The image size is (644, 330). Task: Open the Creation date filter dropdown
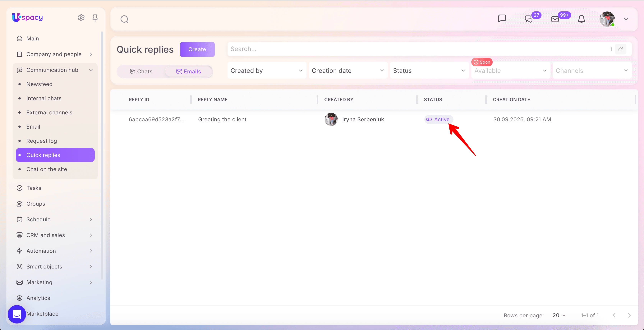(x=348, y=71)
